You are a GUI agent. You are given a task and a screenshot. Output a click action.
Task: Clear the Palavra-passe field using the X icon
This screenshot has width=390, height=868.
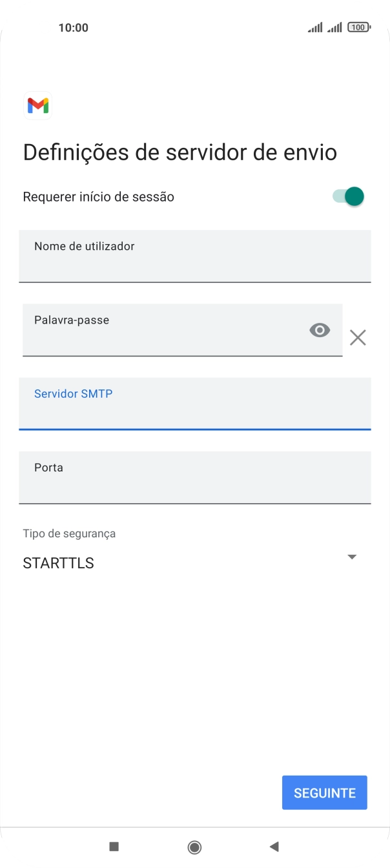358,337
